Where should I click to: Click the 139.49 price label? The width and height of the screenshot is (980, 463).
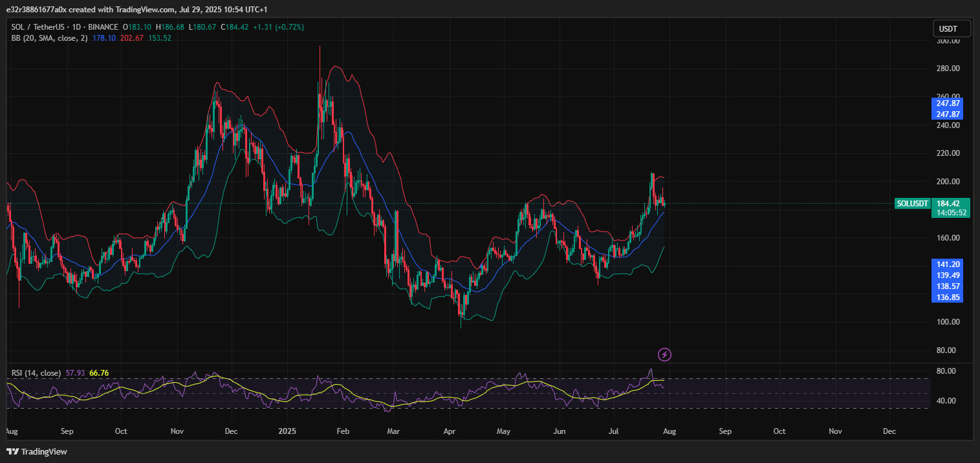pyautogui.click(x=948, y=275)
